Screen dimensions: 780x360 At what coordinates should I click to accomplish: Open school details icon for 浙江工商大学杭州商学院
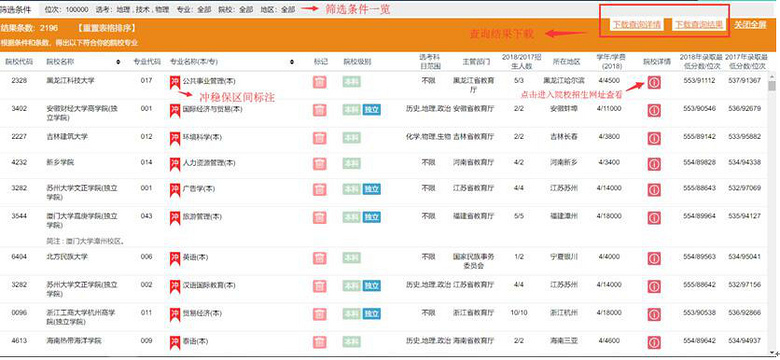(654, 315)
